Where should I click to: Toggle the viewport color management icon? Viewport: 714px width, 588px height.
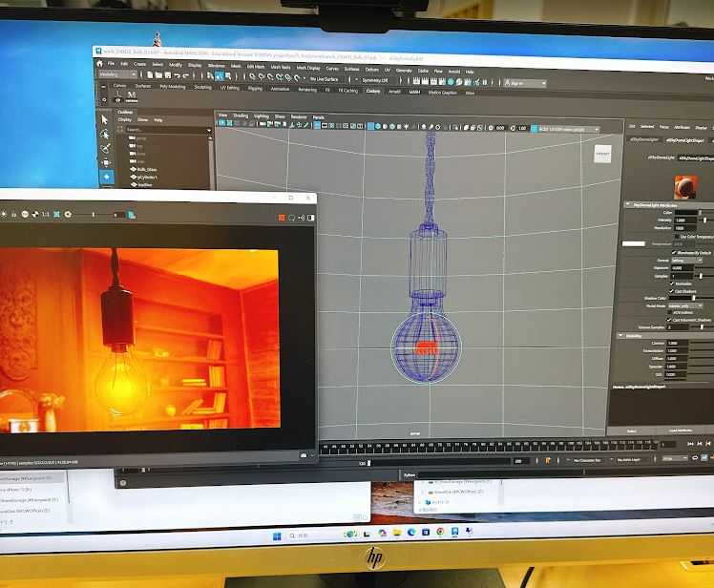pos(535,129)
